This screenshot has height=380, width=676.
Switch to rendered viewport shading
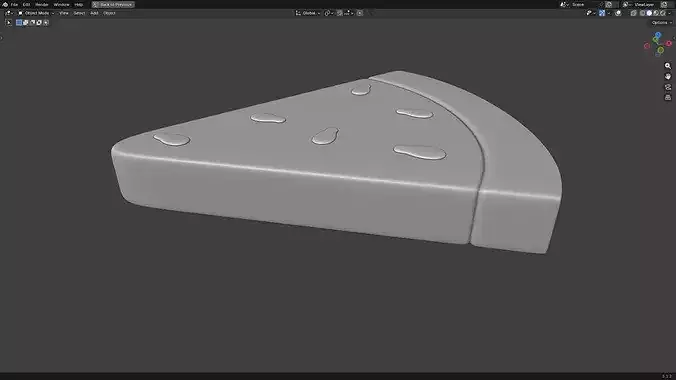click(663, 13)
